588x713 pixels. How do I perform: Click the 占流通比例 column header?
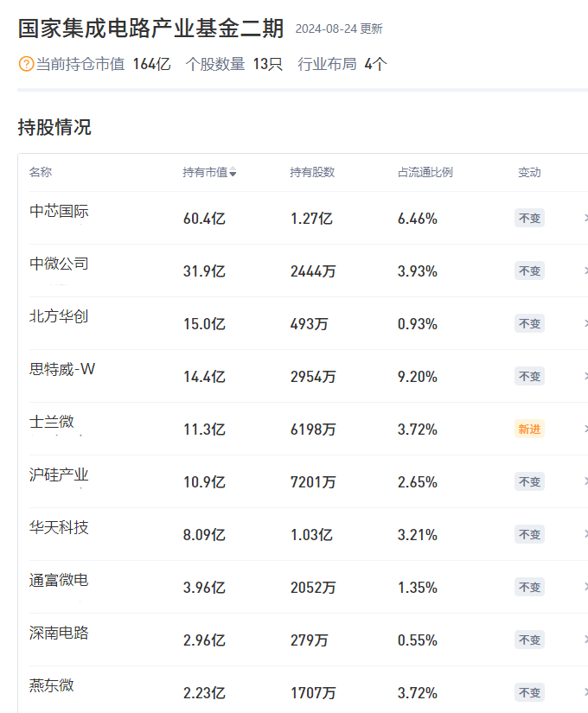pos(425,172)
